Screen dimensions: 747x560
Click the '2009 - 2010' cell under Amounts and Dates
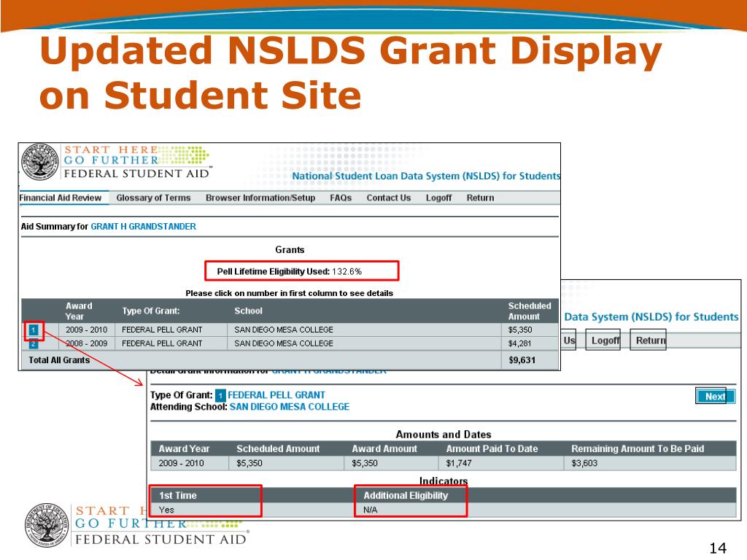click(181, 463)
